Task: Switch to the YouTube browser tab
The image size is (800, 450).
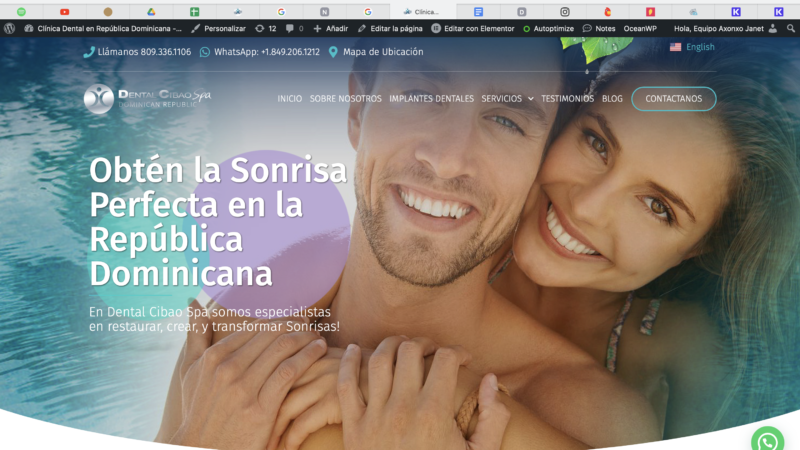Action: [64, 11]
